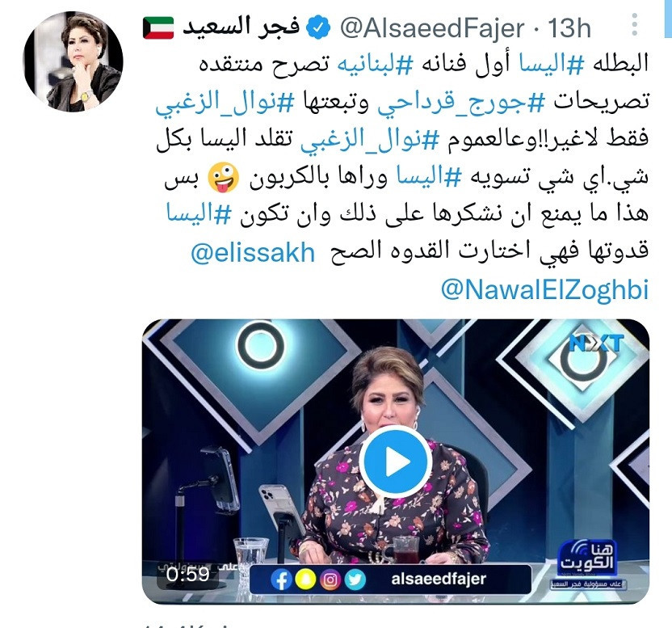
Task: Click the Twitter bird icon in the video banner
Action: [x=355, y=580]
